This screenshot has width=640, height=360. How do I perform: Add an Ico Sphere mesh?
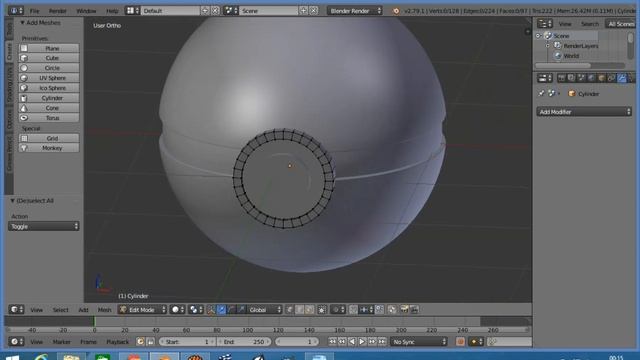tap(49, 88)
